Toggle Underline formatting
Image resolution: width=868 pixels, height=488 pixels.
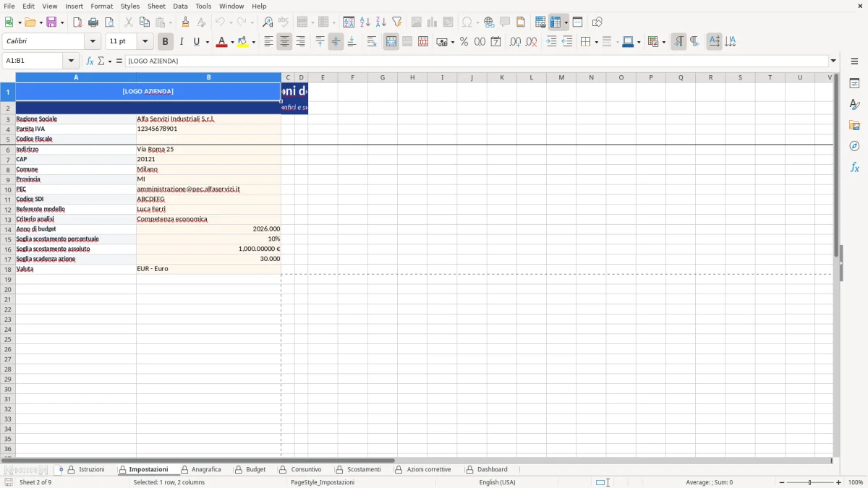(196, 42)
